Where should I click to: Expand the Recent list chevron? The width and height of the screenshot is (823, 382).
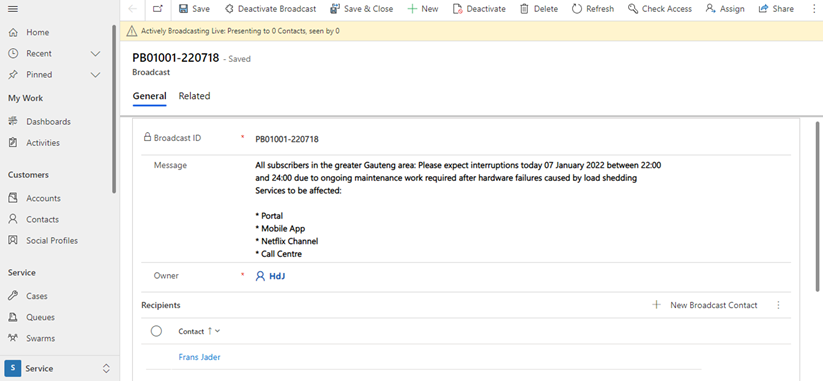click(96, 54)
